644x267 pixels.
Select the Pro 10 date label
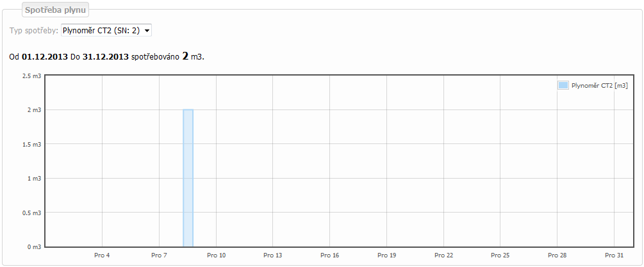217,255
